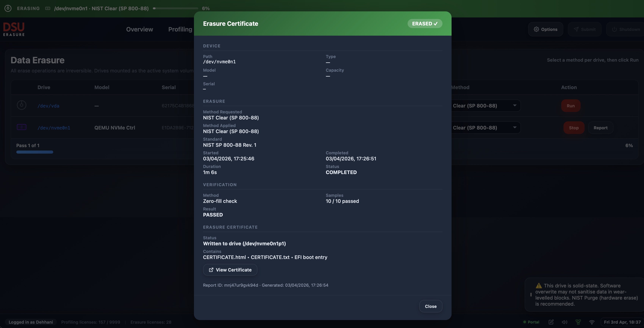Click the stopwatch erasing status icon
The width and height of the screenshot is (644, 328).
coord(8,8)
